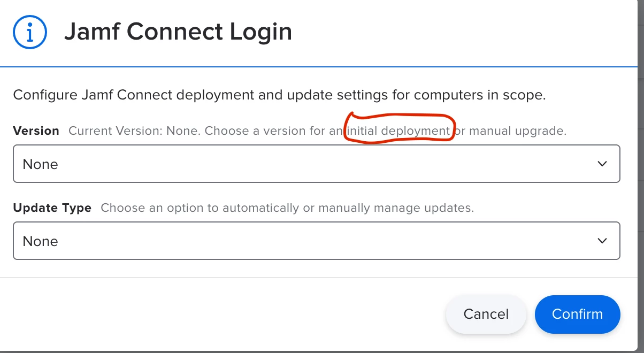
Task: Click the Update Type field label
Action: pos(52,208)
